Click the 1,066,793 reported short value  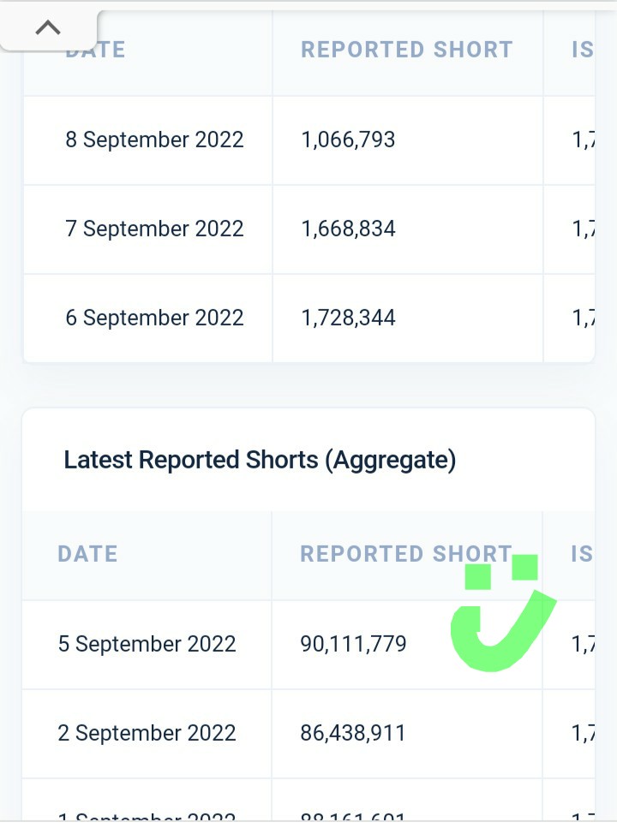tap(348, 140)
